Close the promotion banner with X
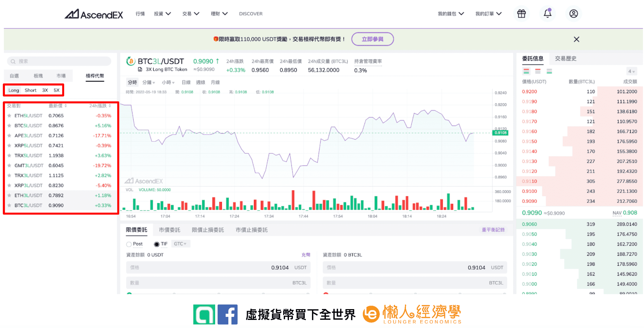644x328 pixels. click(x=577, y=39)
